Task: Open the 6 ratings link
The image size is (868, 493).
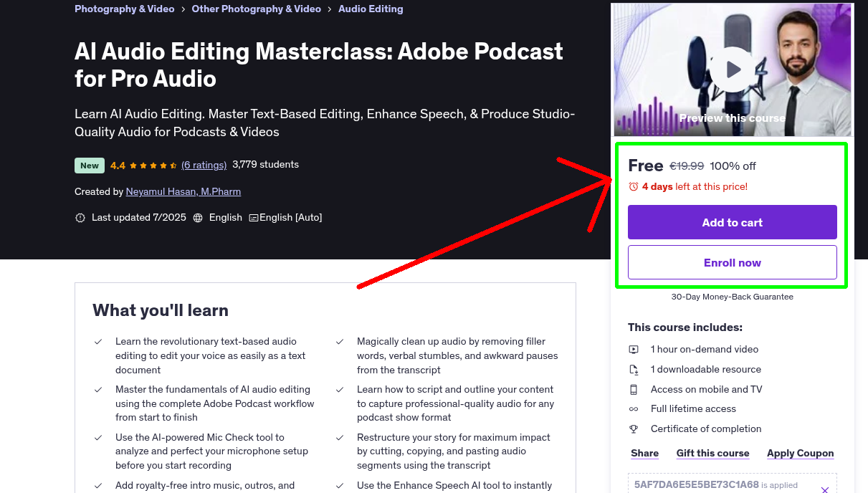Action: pyautogui.click(x=204, y=165)
